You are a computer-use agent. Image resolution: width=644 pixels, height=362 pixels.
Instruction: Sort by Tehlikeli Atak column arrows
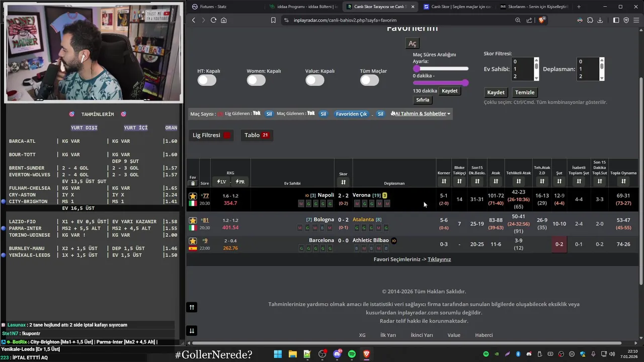tap(518, 181)
